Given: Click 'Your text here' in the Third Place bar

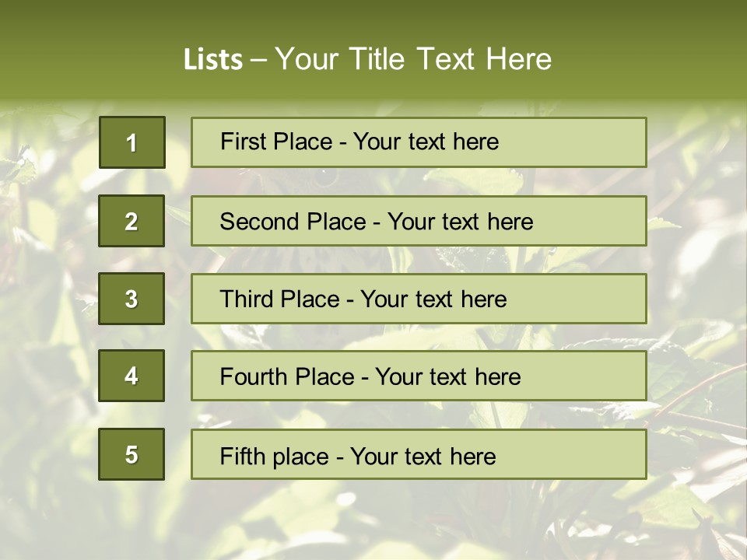Looking at the screenshot, I should (x=433, y=299).
